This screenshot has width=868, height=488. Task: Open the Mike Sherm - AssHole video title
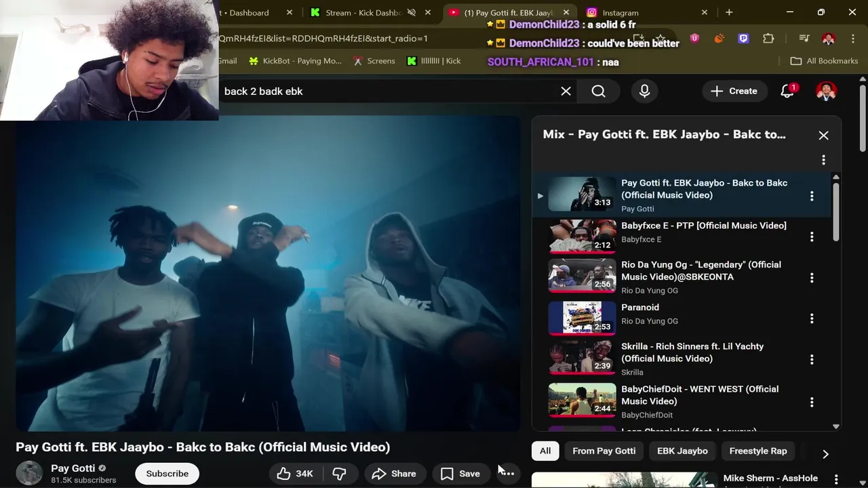pyautogui.click(x=770, y=479)
